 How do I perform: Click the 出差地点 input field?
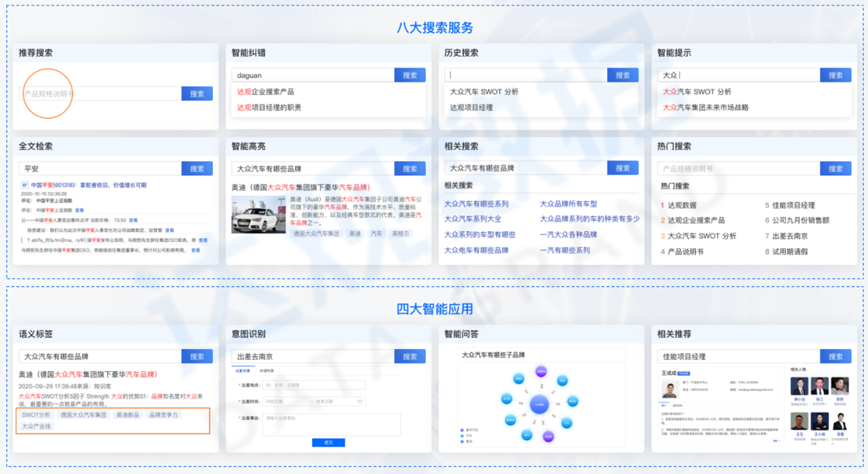coord(314,385)
